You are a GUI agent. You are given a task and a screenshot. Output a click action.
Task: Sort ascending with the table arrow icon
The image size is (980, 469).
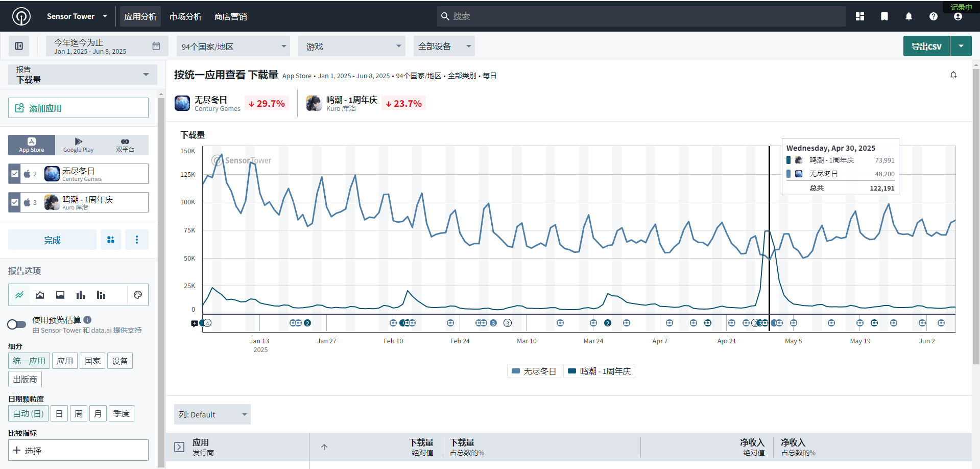tap(324, 447)
